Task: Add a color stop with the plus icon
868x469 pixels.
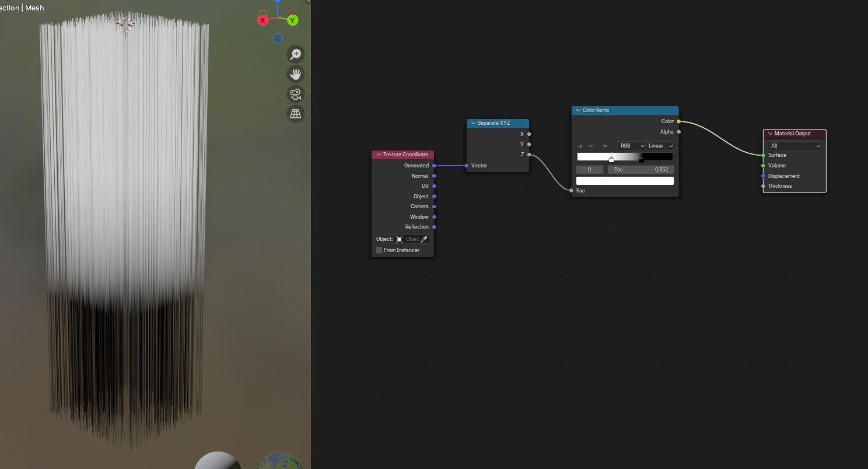Action: 580,146
